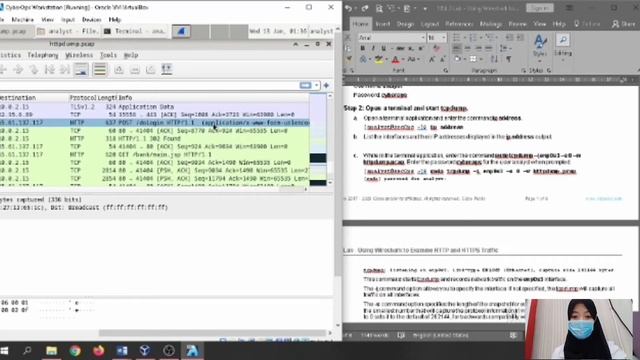The width and height of the screenshot is (640, 360).
Task: Click Wireshark bottom horizontal scrollbar
Action: [x=212, y=333]
